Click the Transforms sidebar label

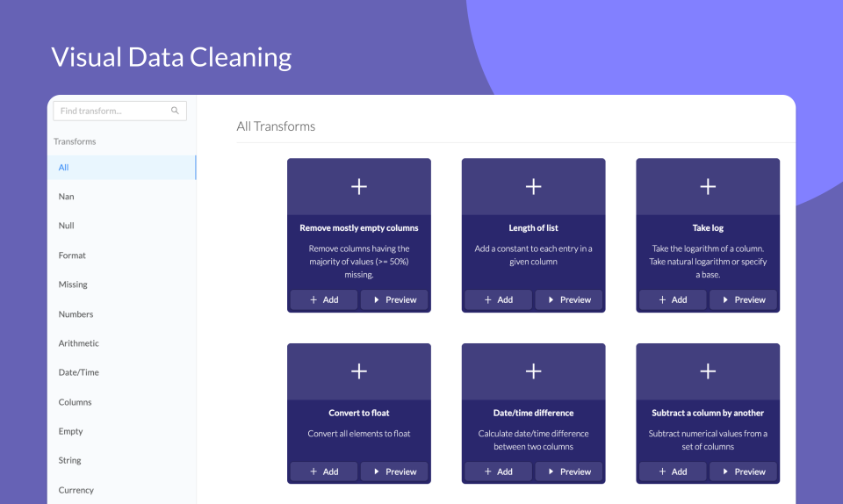click(x=75, y=141)
